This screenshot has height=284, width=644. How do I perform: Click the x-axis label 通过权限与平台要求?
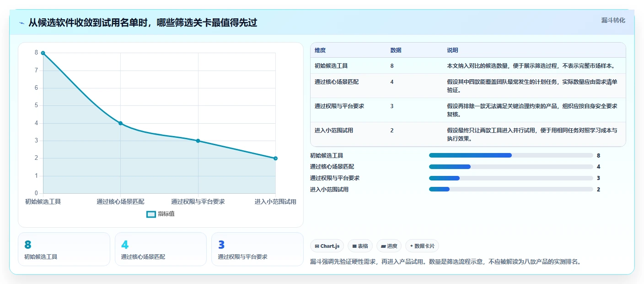pyautogui.click(x=198, y=202)
